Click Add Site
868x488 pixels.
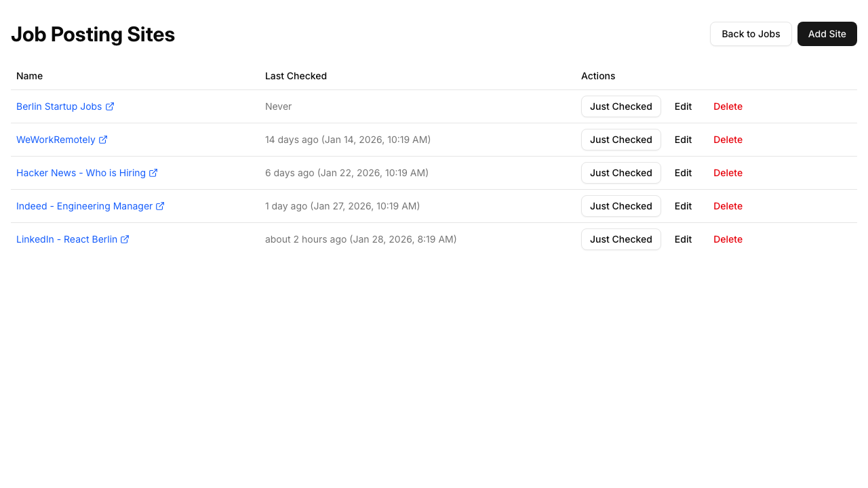[x=827, y=34]
